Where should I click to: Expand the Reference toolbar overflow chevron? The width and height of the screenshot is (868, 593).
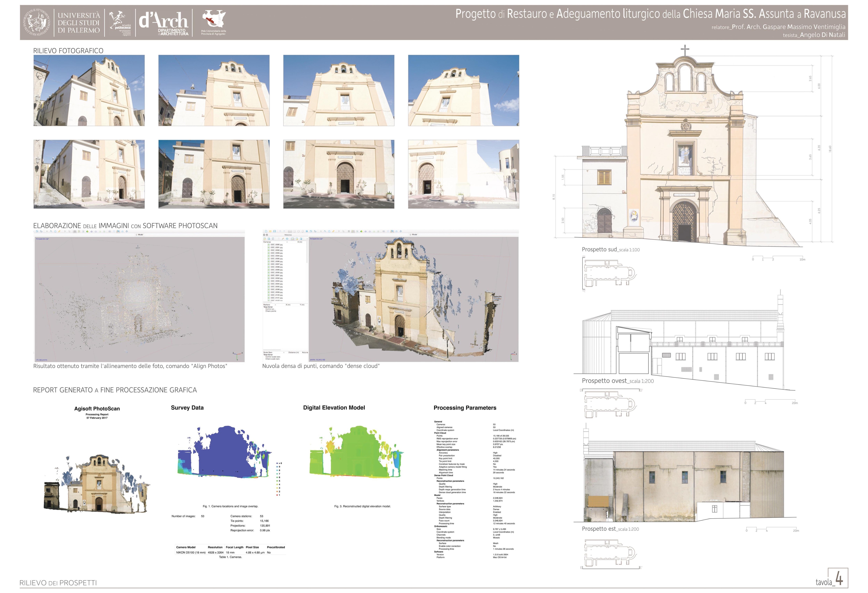click(307, 239)
